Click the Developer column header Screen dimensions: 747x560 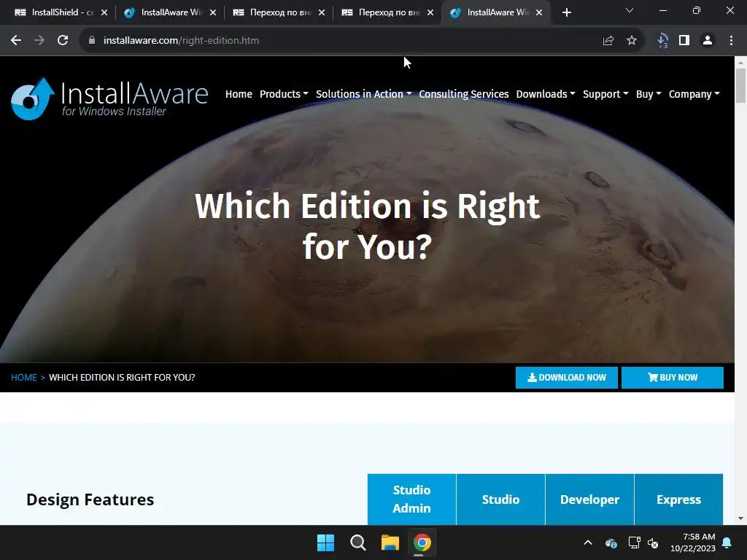(589, 499)
